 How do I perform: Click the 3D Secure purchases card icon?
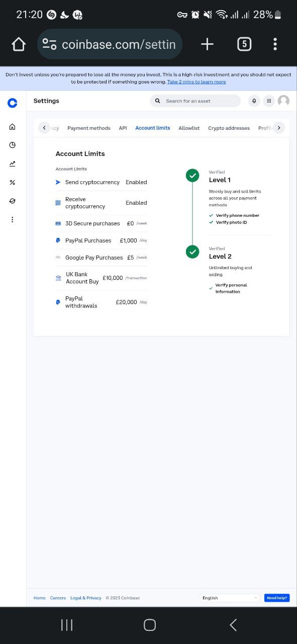click(58, 223)
